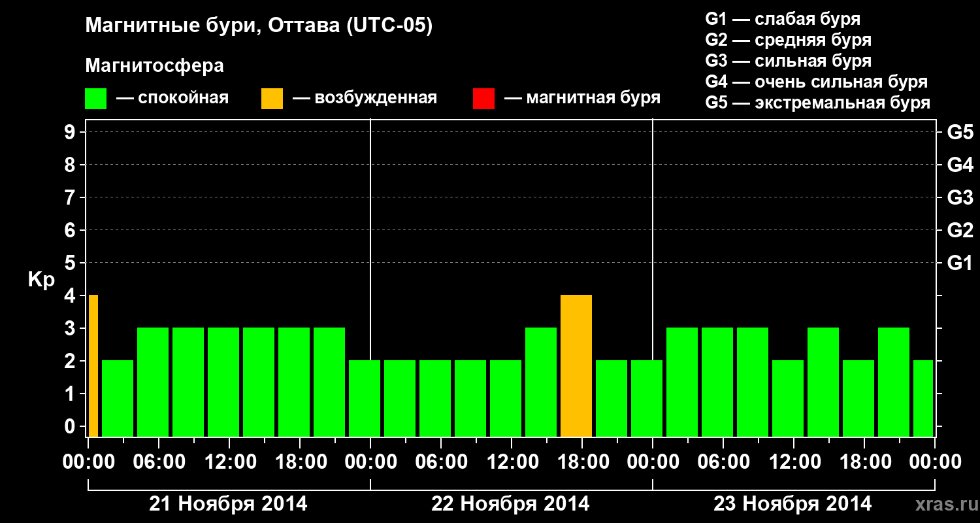Click the Kp axis value '5'
980x523 pixels.
pyautogui.click(x=71, y=263)
